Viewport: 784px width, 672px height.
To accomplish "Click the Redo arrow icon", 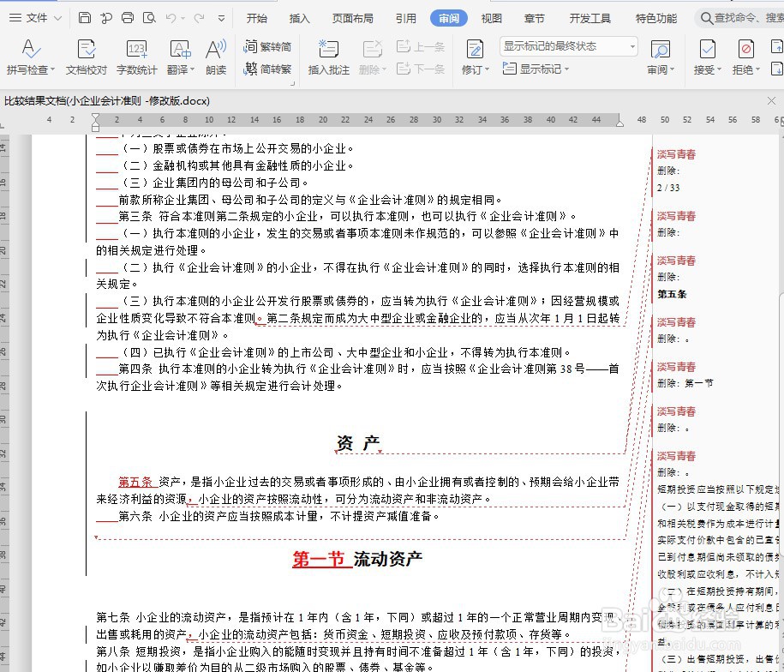I will tap(199, 18).
